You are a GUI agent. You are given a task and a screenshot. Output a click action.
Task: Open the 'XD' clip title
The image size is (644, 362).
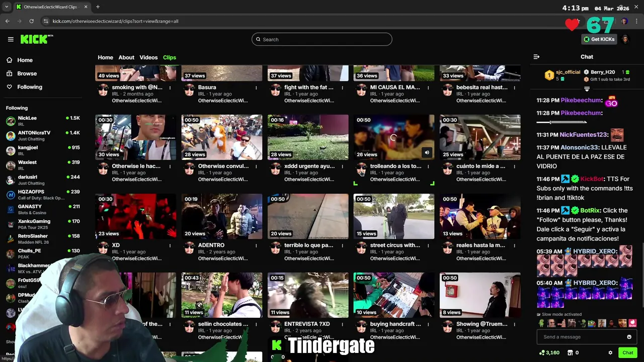coord(116,245)
